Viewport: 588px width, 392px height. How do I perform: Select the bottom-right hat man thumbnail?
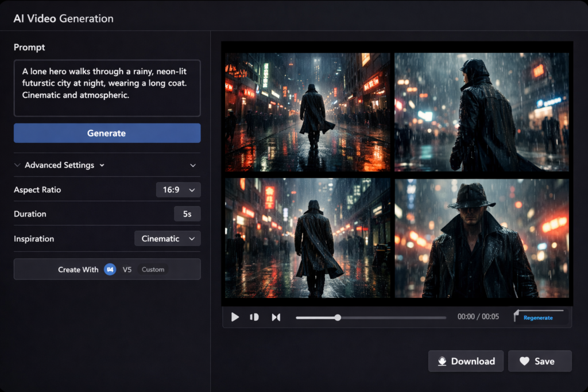click(481, 238)
